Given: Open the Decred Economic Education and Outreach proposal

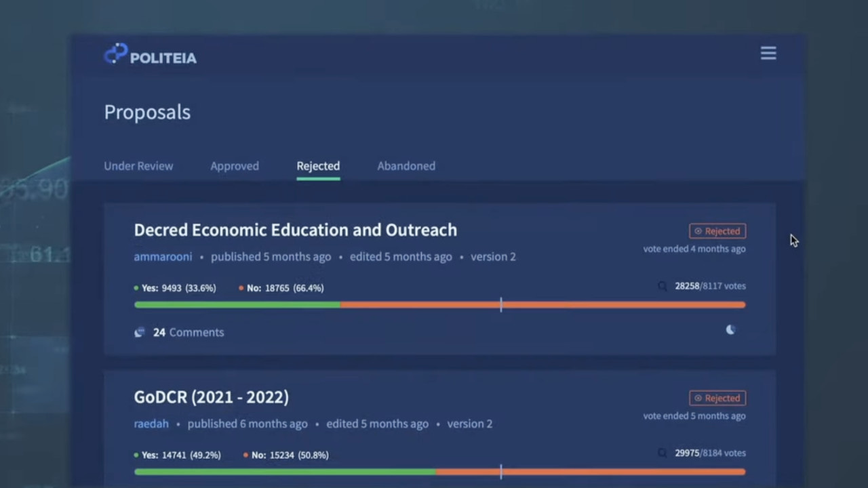Looking at the screenshot, I should [296, 230].
